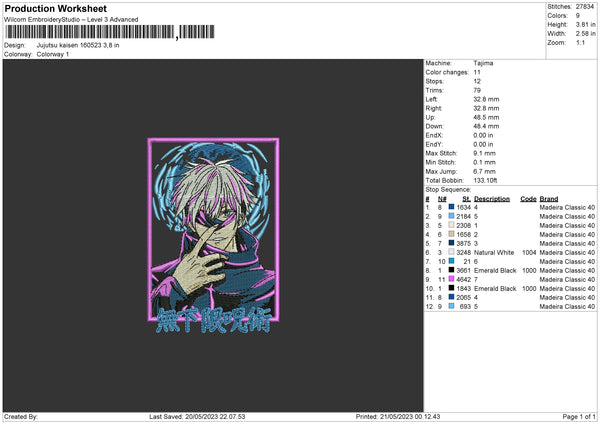600x424 pixels.
Task: Click the "Code" column header
Action: click(x=528, y=199)
